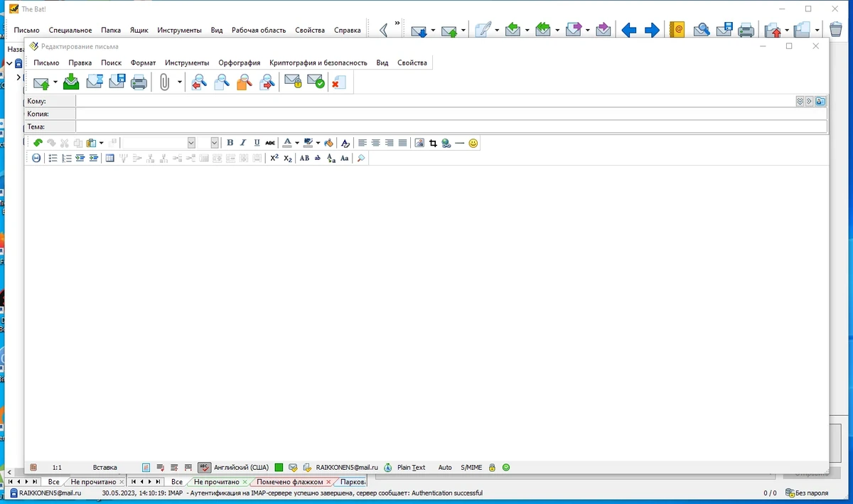The width and height of the screenshot is (853, 504).
Task: Click the green square color indicator in status bar
Action: click(x=279, y=467)
